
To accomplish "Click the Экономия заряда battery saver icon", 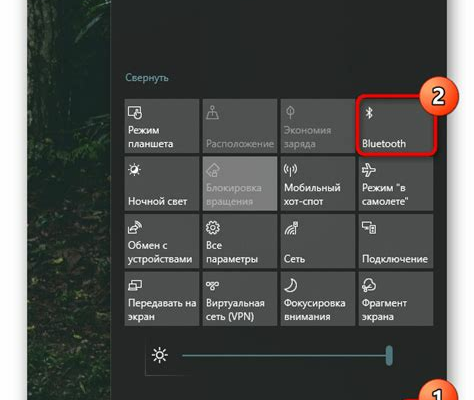I will coord(290,112).
